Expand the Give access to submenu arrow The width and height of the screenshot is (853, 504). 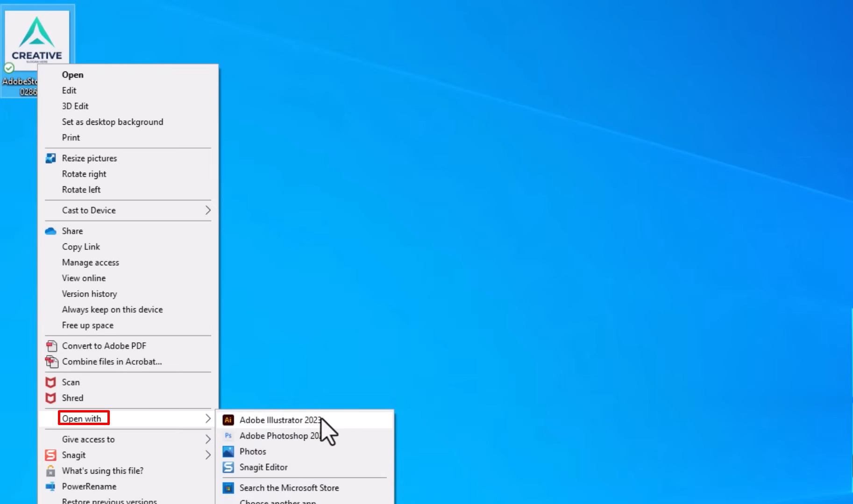208,440
